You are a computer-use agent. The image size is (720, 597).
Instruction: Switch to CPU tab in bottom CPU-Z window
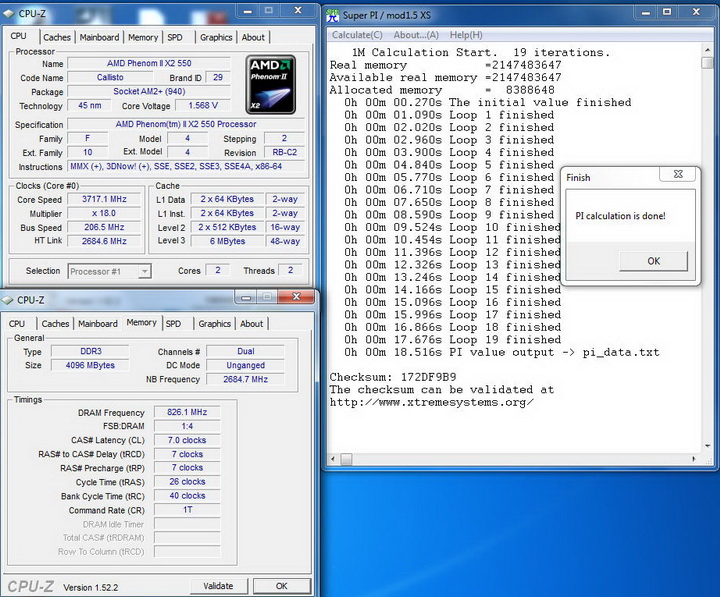pyautogui.click(x=17, y=323)
